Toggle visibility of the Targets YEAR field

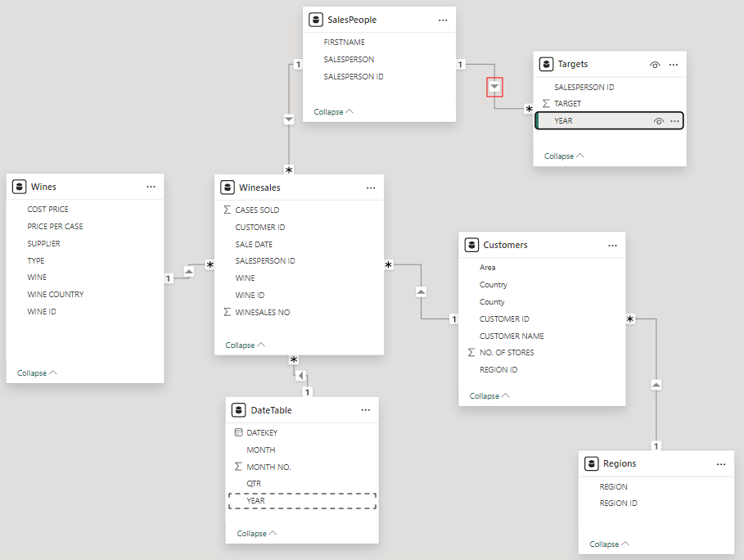click(x=659, y=121)
